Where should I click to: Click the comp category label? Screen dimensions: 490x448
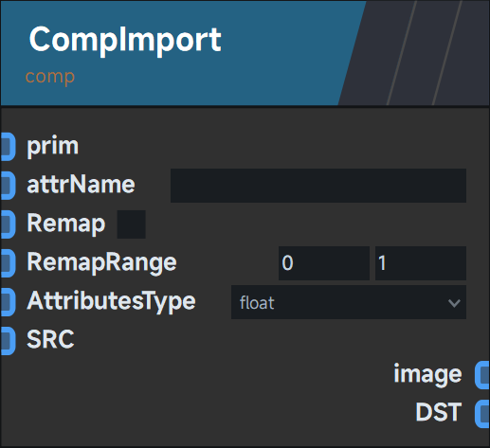(x=50, y=77)
